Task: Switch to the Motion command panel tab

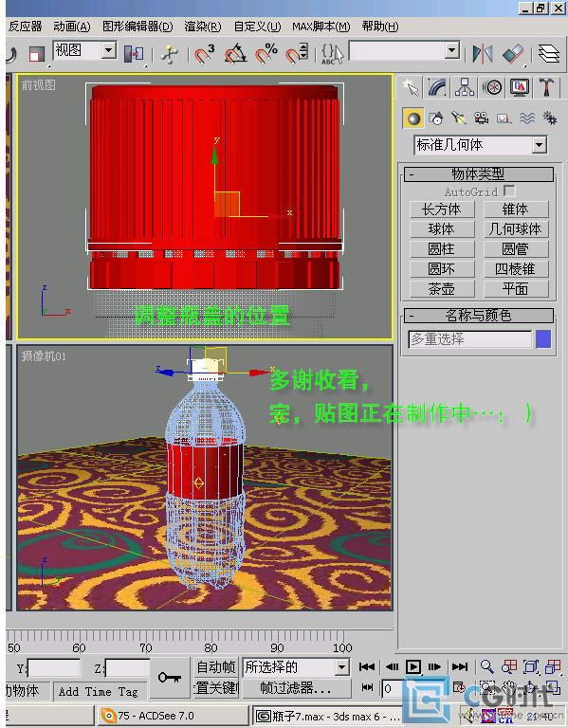Action: (x=492, y=87)
